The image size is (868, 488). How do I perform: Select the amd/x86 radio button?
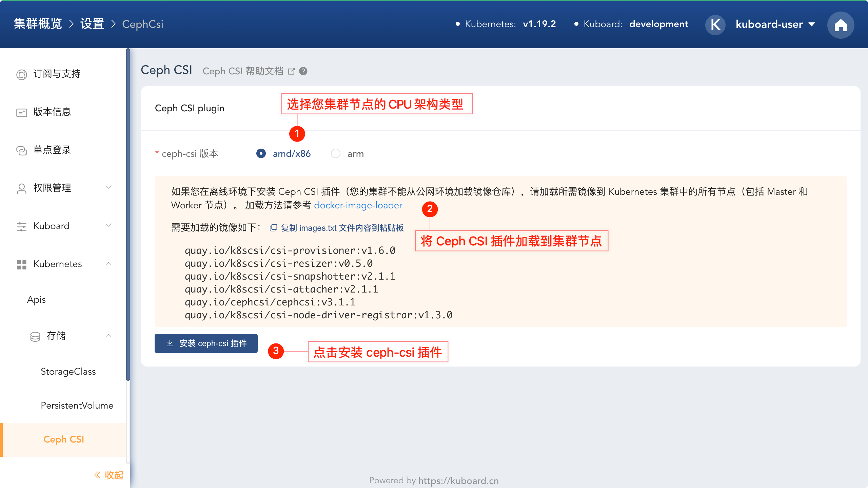261,154
